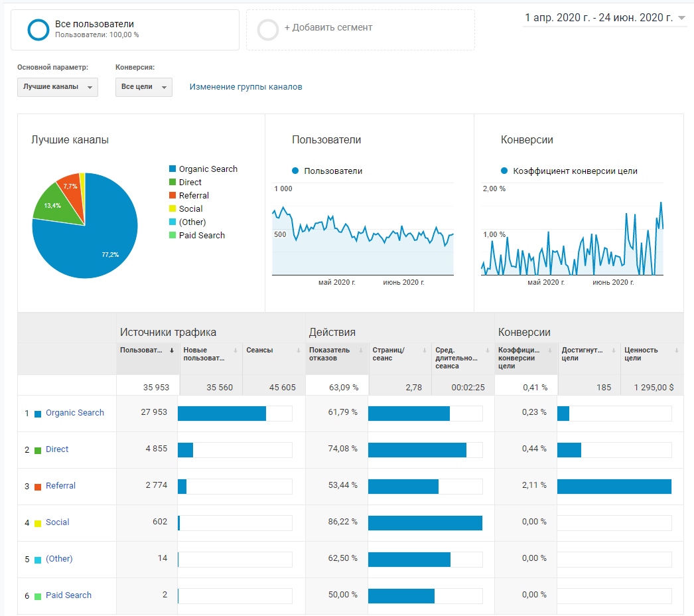
Task: Open the Лучшие каналы parameter dropdown
Action: click(x=57, y=87)
